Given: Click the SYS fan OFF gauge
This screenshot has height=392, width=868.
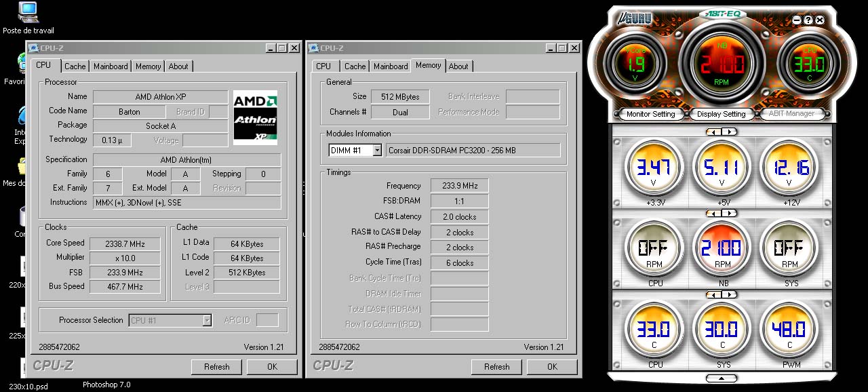Looking at the screenshot, I should [789, 248].
